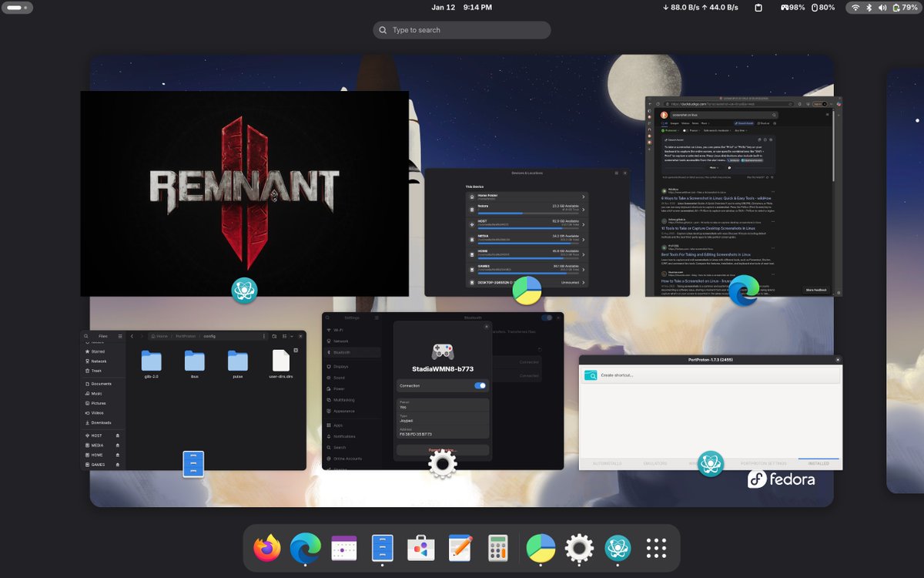Open the Calendar app in the dock

[x=344, y=549]
